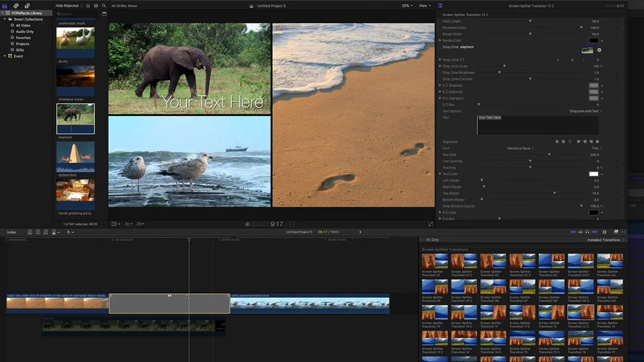The height and width of the screenshot is (362, 644).
Task: Click the Your Text Here text field
Action: click(537, 125)
